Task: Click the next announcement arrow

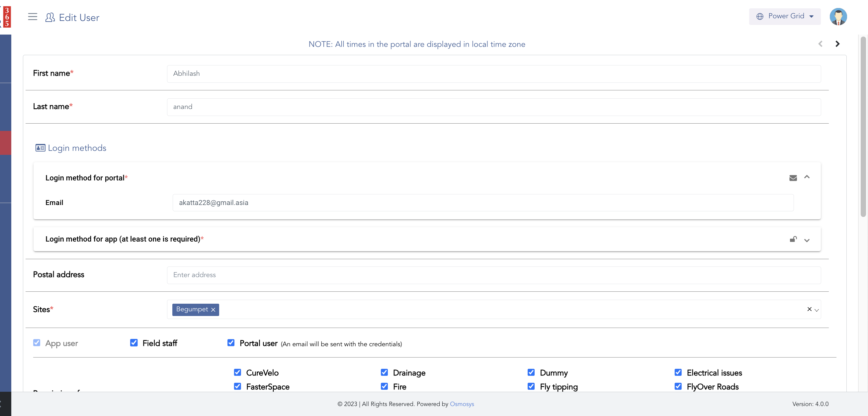Action: [x=837, y=44]
